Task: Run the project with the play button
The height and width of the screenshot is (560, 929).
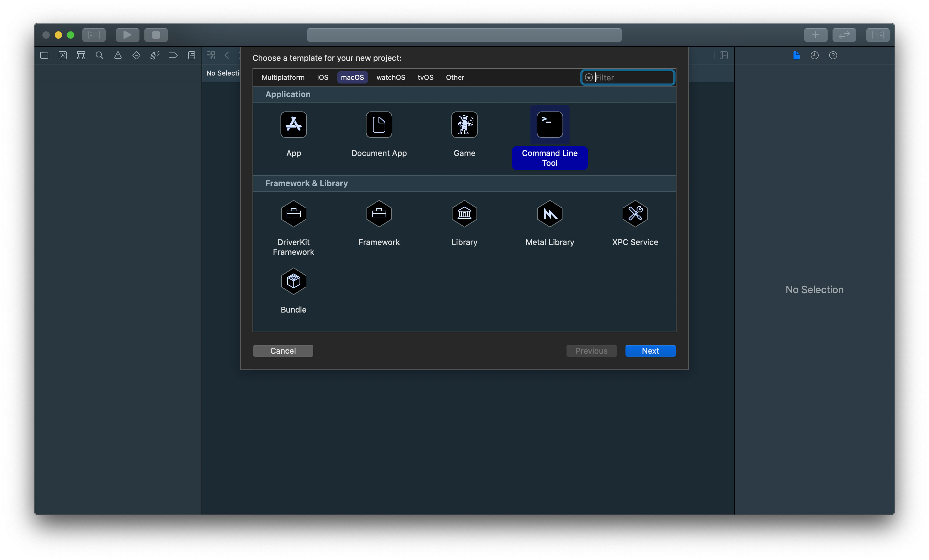Action: (x=127, y=35)
